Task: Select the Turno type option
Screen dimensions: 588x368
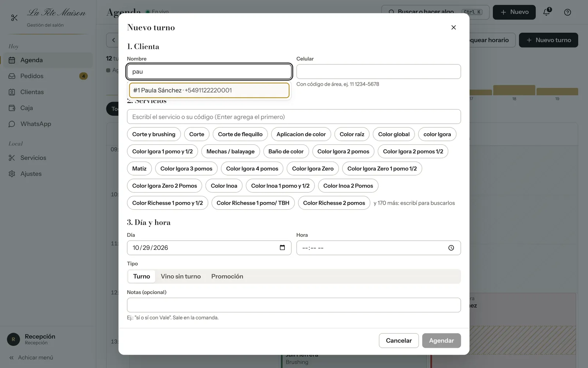Action: tap(141, 276)
